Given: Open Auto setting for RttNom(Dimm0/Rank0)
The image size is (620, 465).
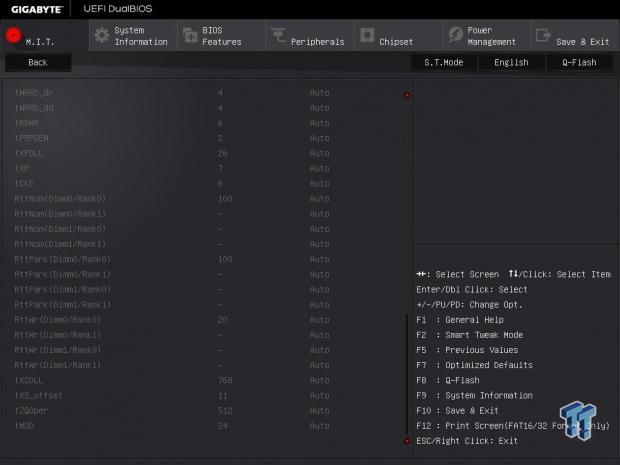Looking at the screenshot, I should tap(319, 198).
